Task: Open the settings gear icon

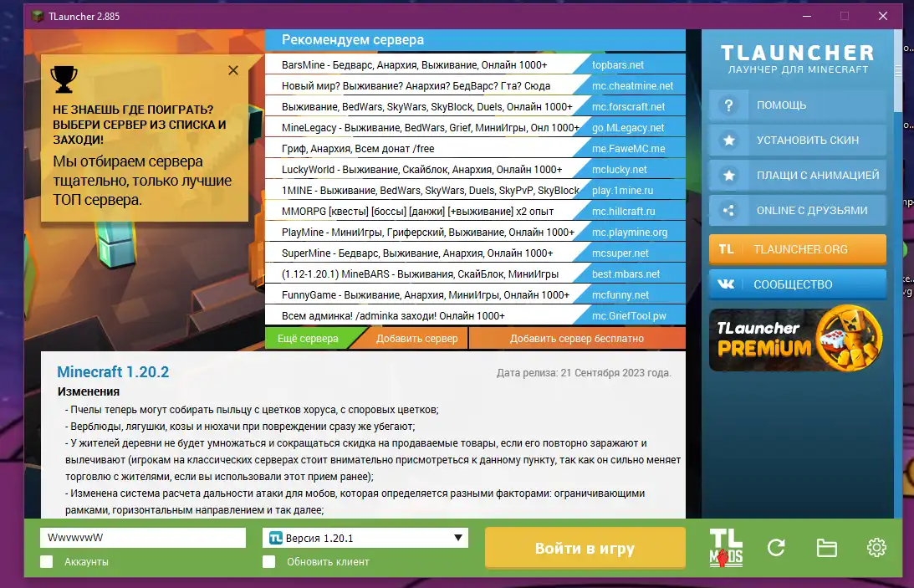Action: pos(876,548)
